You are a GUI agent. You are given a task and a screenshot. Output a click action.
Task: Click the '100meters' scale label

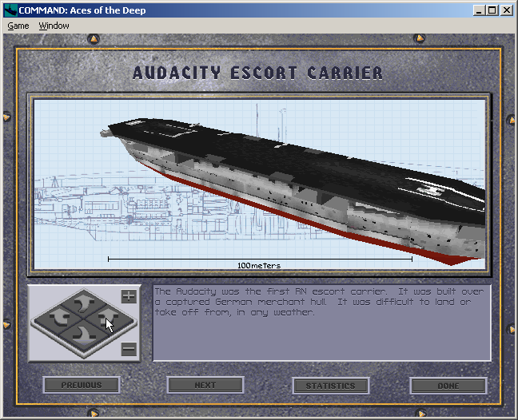coord(259,266)
